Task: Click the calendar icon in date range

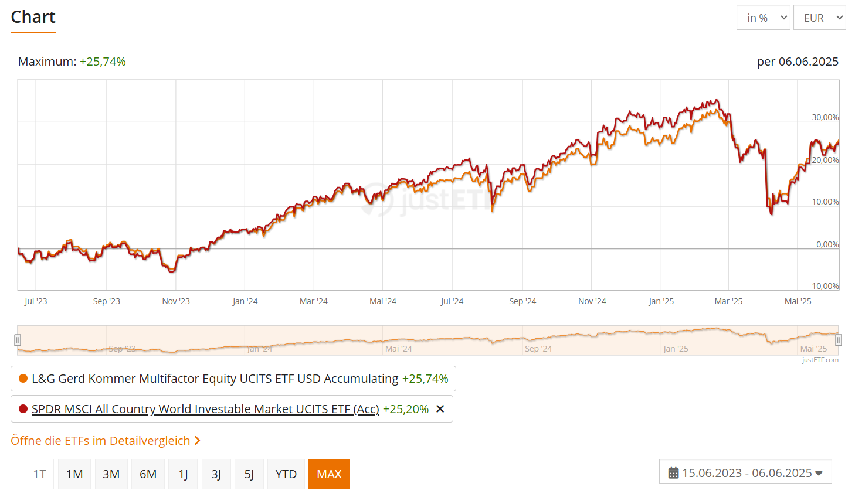Action: pyautogui.click(x=673, y=473)
